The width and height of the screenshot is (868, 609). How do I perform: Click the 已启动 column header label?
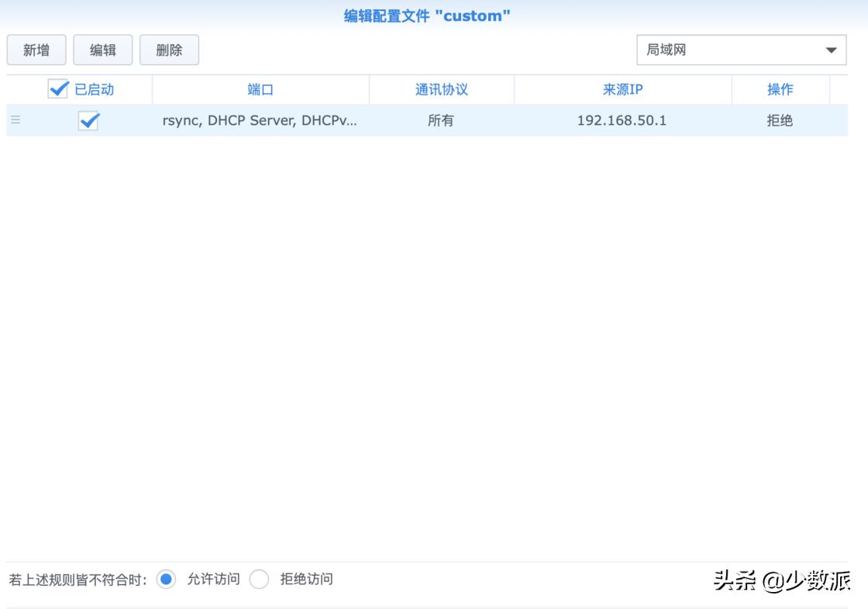point(93,88)
